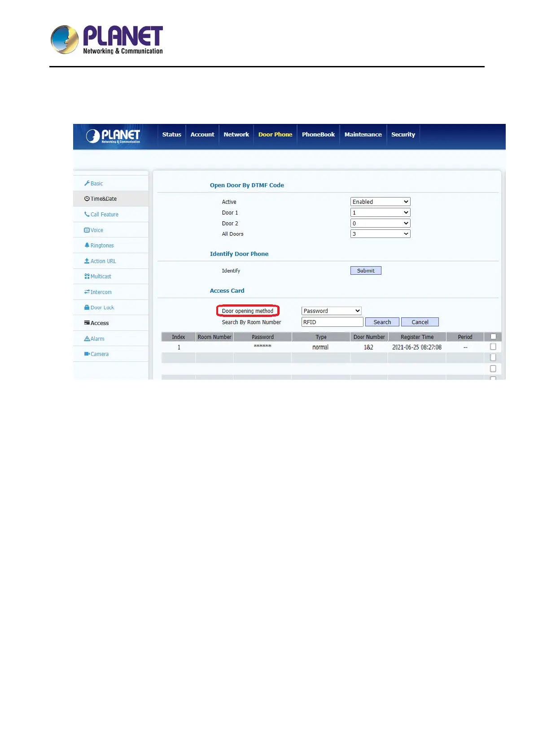
Task: Click the Door Lock padlock icon
Action: [x=87, y=308]
